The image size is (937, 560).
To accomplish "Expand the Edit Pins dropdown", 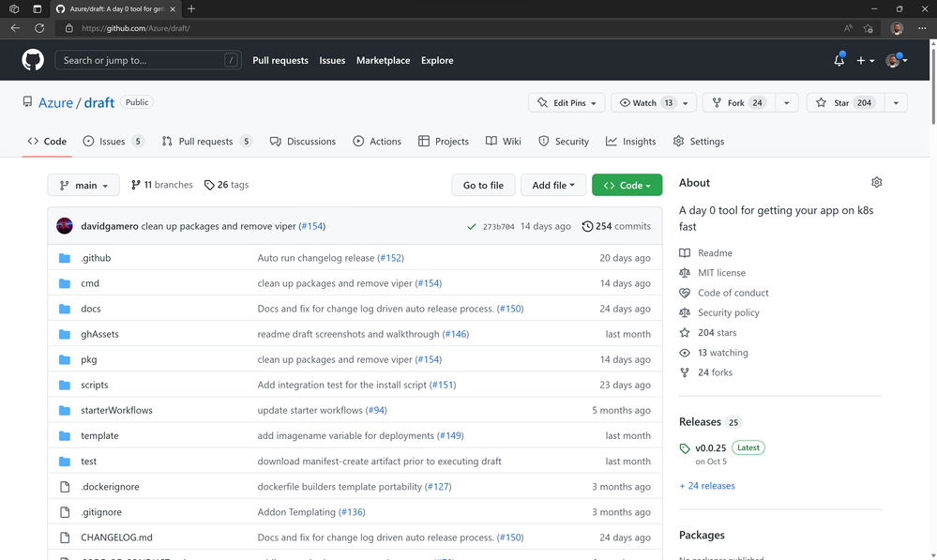I will tap(567, 103).
